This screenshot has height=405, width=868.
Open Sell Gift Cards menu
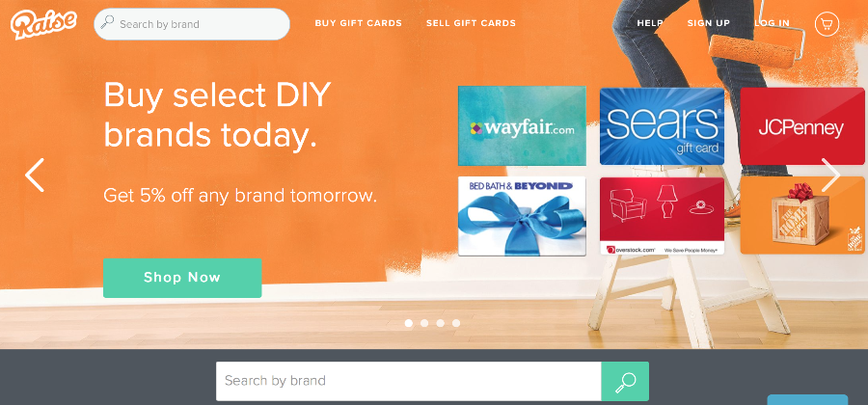point(471,23)
